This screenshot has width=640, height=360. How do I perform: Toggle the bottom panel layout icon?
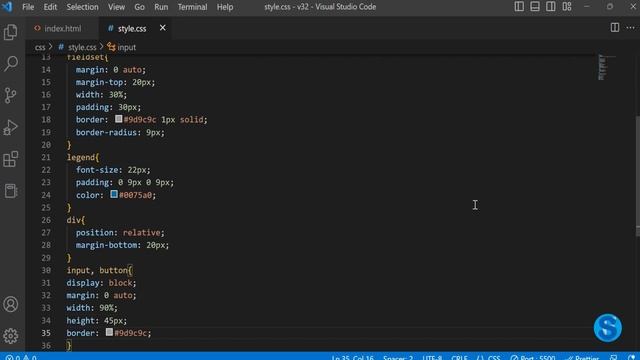click(x=535, y=7)
